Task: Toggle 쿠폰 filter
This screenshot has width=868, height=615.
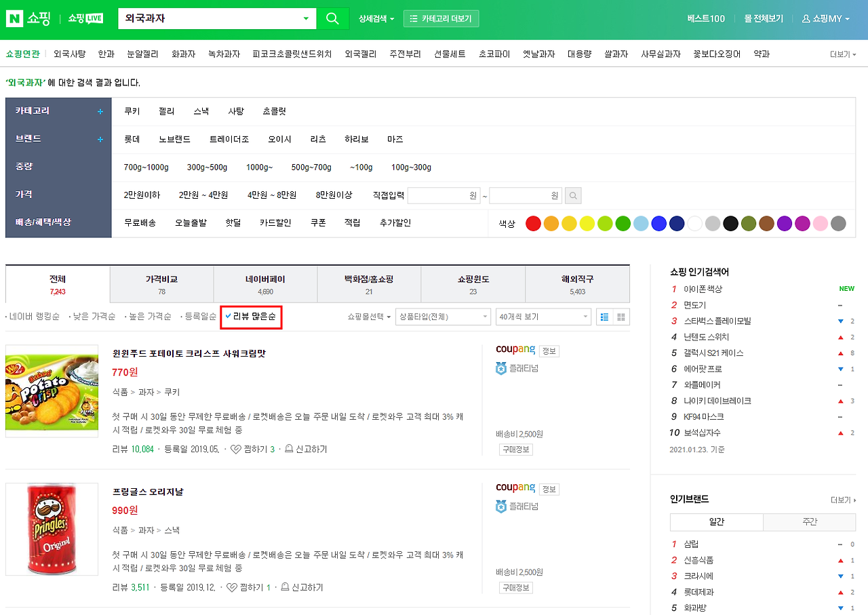Action: point(319,222)
